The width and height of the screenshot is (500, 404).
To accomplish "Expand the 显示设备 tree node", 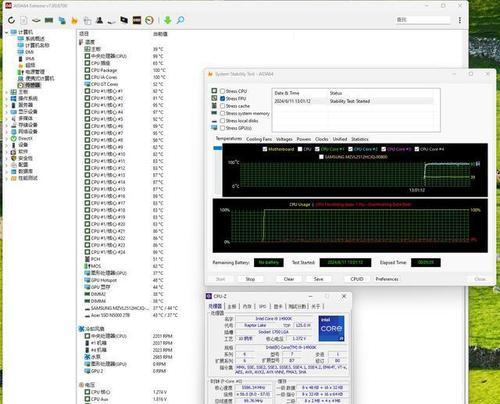I will point(6,112).
